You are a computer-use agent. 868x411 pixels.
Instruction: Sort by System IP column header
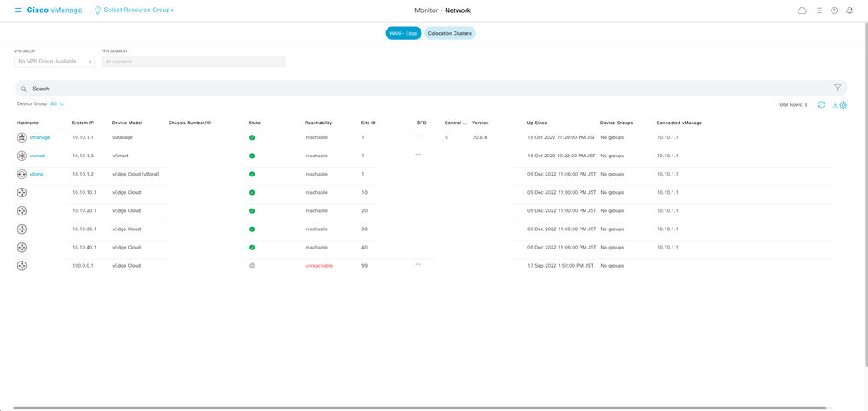click(83, 123)
